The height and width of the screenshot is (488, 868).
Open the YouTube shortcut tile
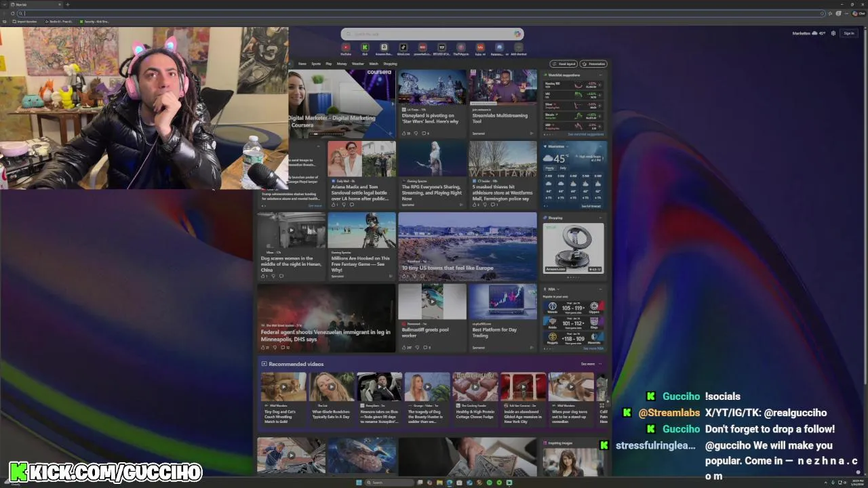click(346, 48)
